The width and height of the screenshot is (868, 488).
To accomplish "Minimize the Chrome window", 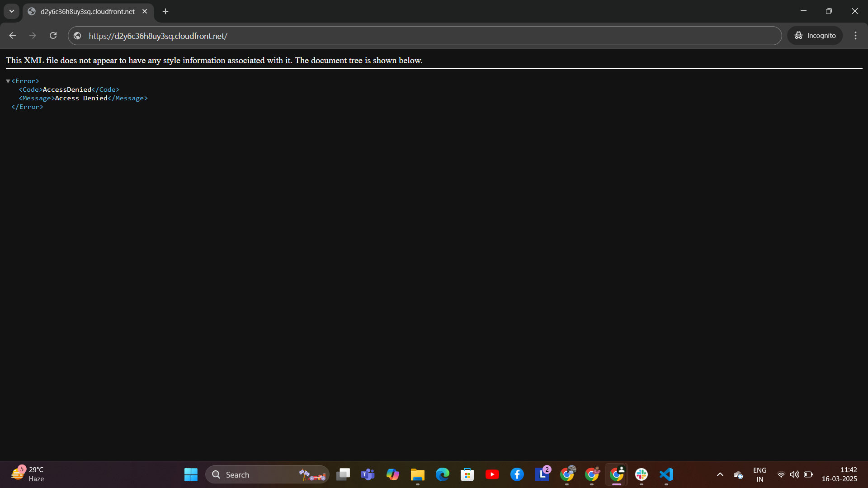I will (803, 11).
